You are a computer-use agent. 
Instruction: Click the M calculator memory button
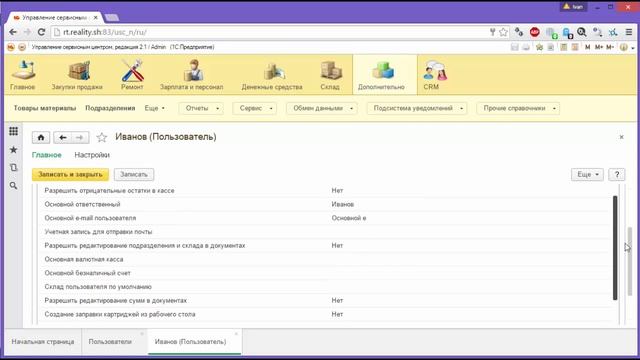587,47
